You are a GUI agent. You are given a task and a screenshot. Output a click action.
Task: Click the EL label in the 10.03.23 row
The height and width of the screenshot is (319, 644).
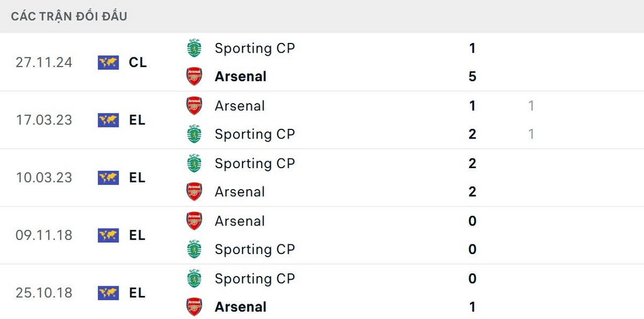pos(137,178)
